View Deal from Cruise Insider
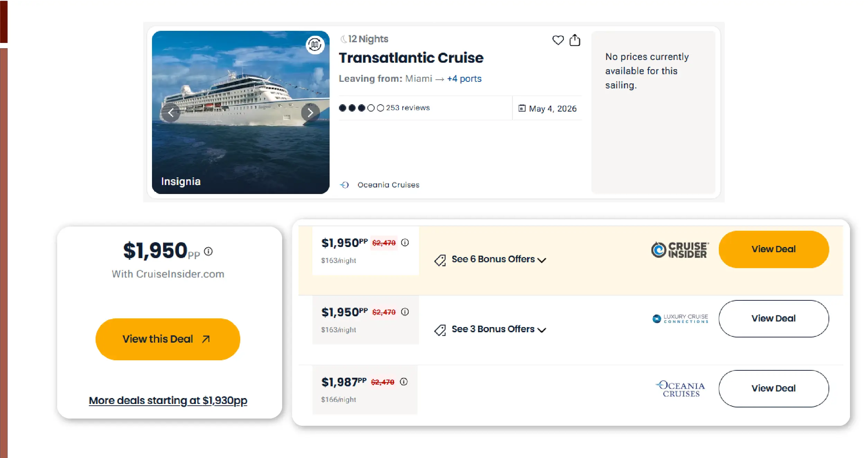This screenshot has width=868, height=458. 773,249
